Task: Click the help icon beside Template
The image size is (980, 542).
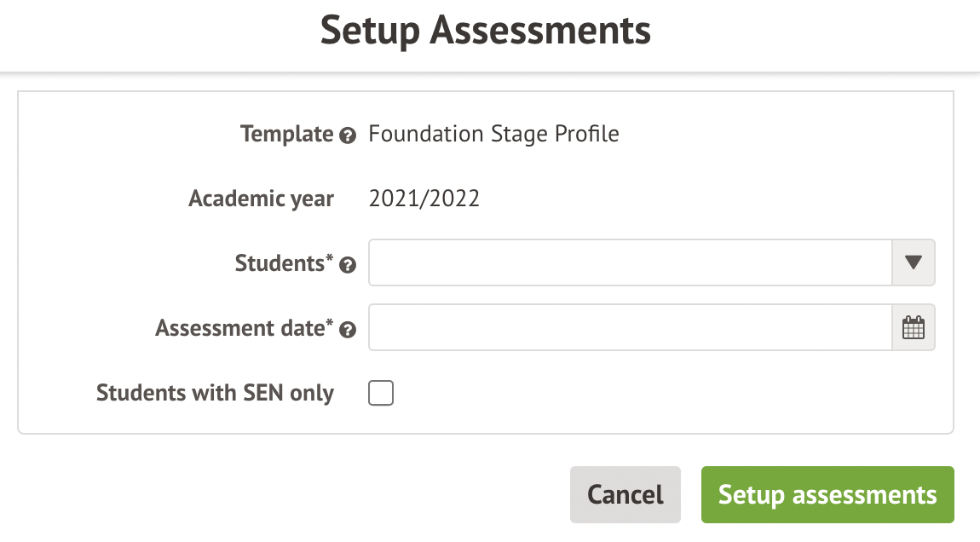Action: tap(347, 135)
